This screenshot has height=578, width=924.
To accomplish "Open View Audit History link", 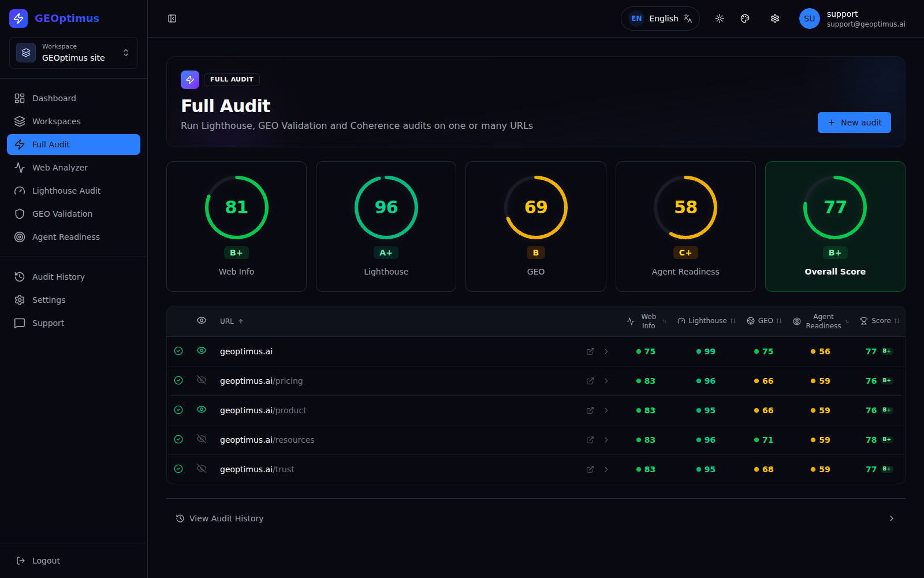I will pos(535,518).
